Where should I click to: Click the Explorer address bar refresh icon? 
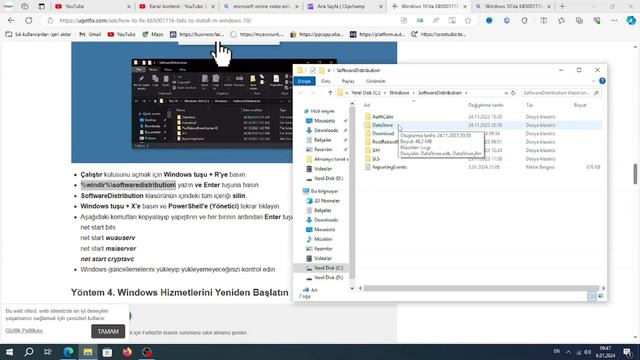pyautogui.click(x=513, y=93)
